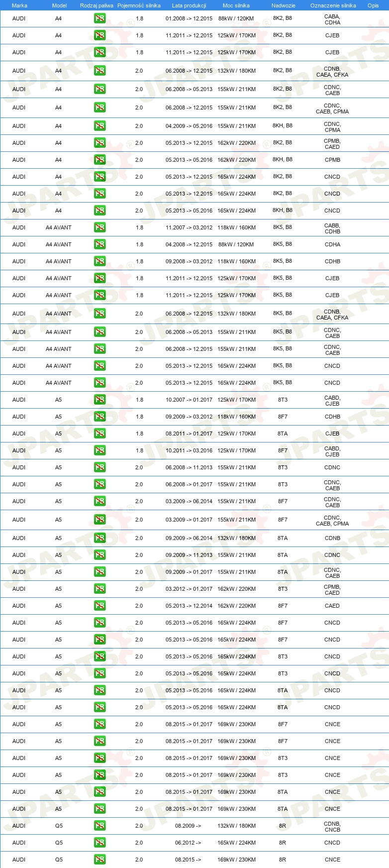
Task: Click fuel icon, A4 AVANT 09.2008 -> 03.2012
Action: [x=99, y=261]
